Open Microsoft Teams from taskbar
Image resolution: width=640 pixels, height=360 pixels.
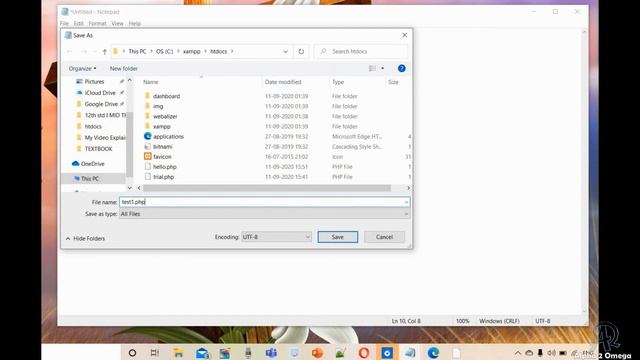[271, 353]
